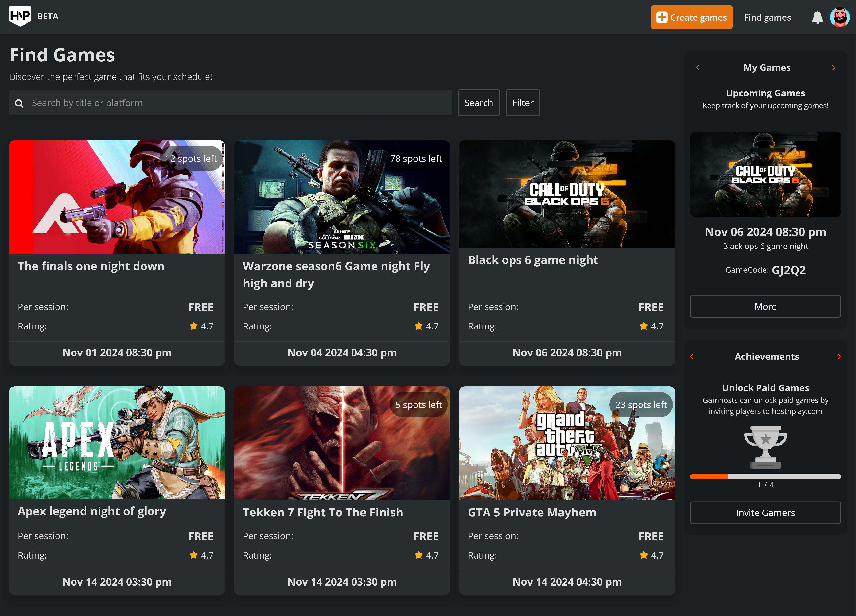Screen dimensions: 856x616
Task: Click Nov 14 2024 04:30 pm date
Action: pos(567,582)
